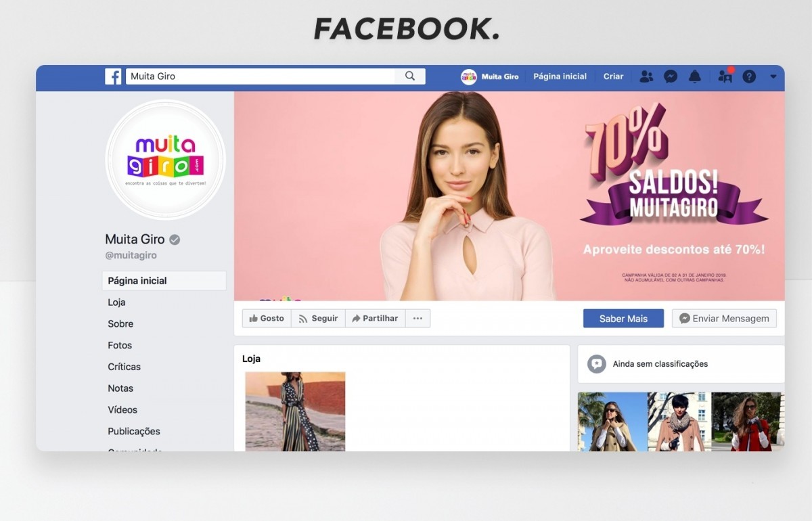Open Vídeos in the sidebar

[x=122, y=410]
